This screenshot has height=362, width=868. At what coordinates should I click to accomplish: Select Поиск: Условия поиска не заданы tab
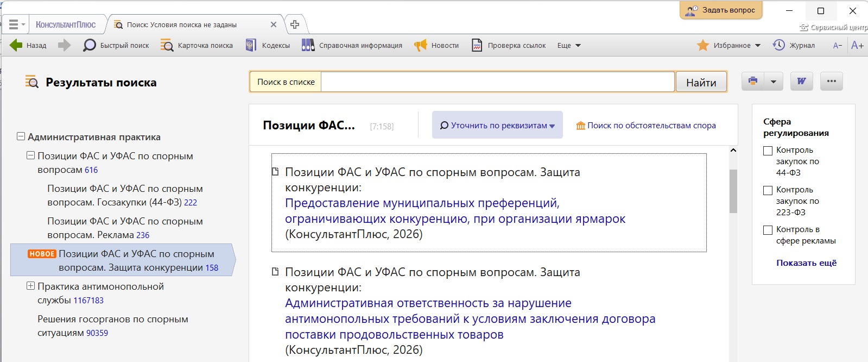182,24
